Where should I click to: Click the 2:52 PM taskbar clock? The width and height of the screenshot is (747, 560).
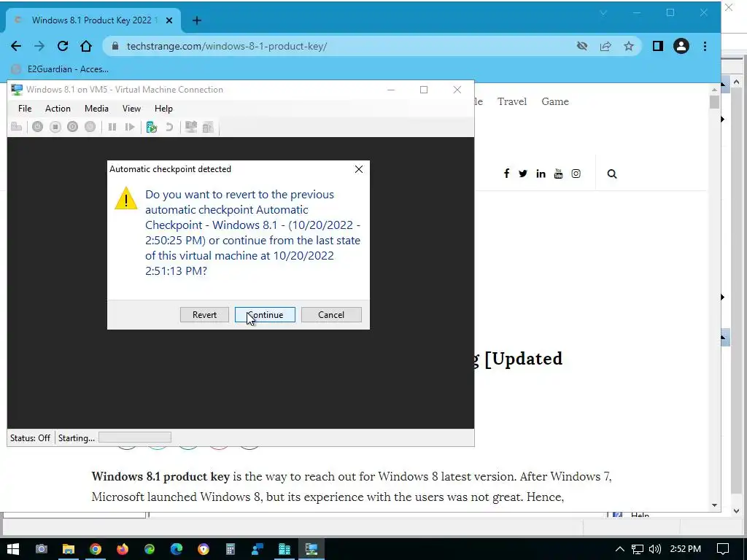point(686,549)
